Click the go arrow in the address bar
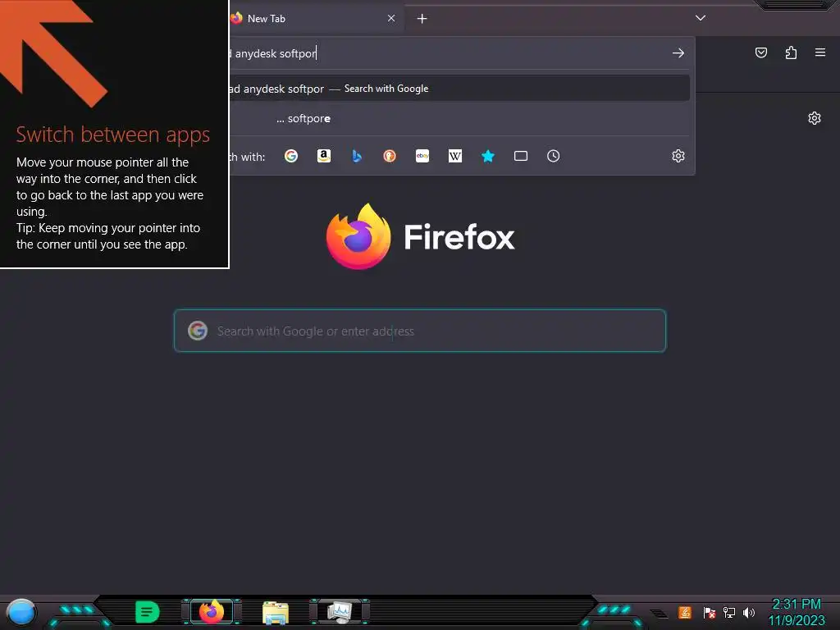840x630 pixels. [x=678, y=53]
